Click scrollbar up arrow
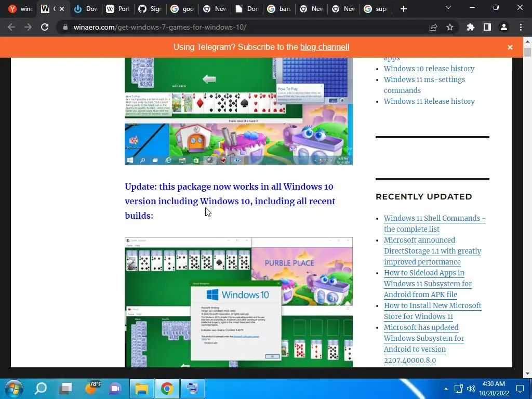Image resolution: width=532 pixels, height=399 pixels. tap(527, 42)
